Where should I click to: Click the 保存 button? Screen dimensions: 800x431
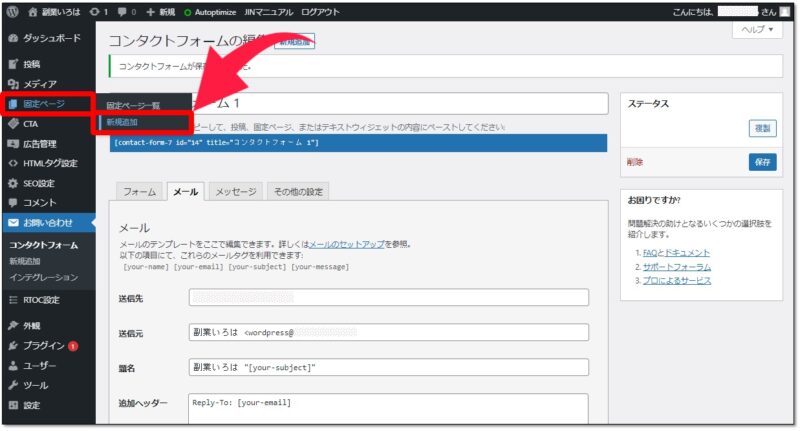click(x=763, y=162)
